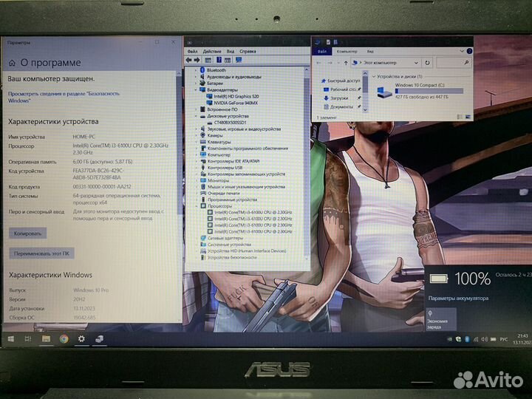Click Device Manager vertical scrollbar
This screenshot has height=399, width=532.
tap(307, 165)
